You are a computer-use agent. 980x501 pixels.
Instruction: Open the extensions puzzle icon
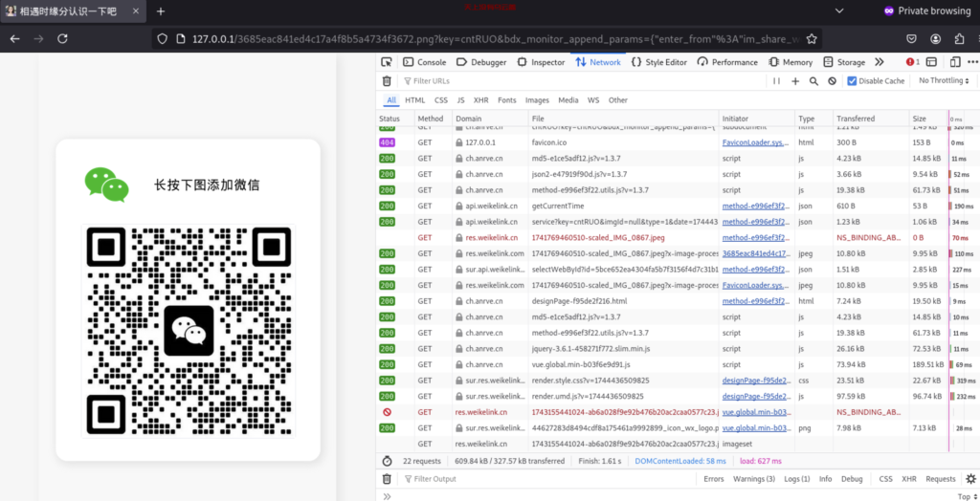coord(959,39)
